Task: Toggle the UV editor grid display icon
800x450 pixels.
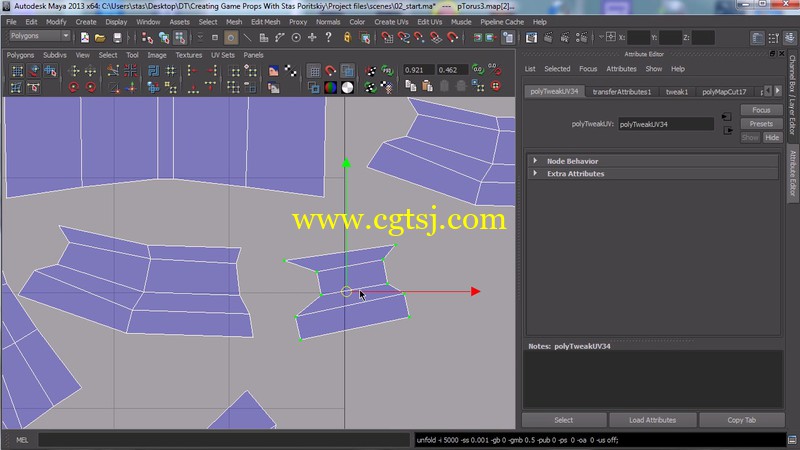Action: coord(314,71)
